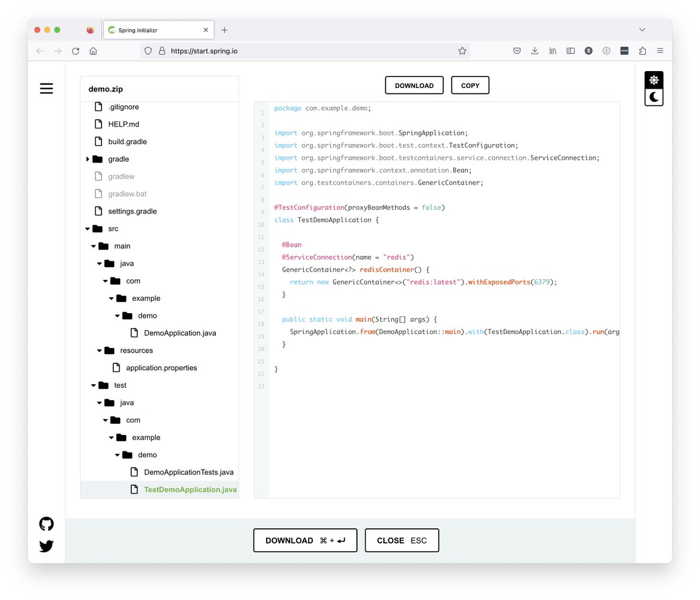The image size is (700, 600).
Task: Open Pocket save icon in toolbar
Action: click(517, 51)
